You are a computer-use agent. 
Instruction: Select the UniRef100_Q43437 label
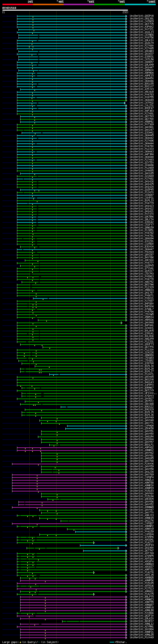point(142,54)
